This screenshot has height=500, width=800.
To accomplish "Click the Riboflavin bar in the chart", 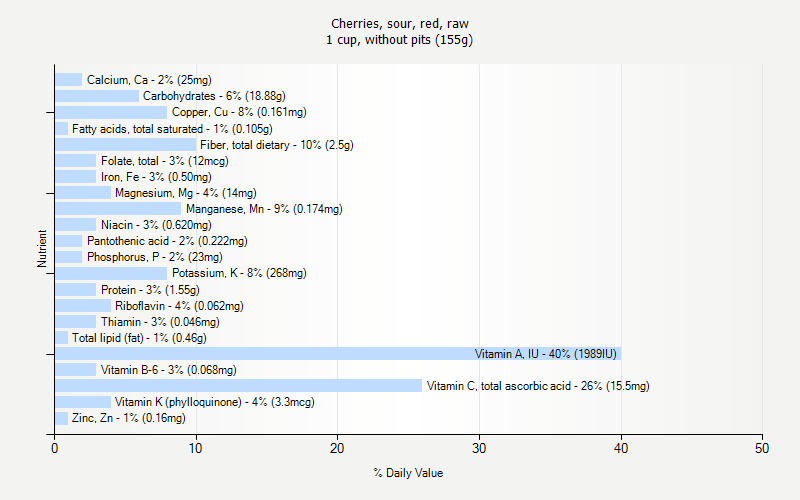I will 83,306.
